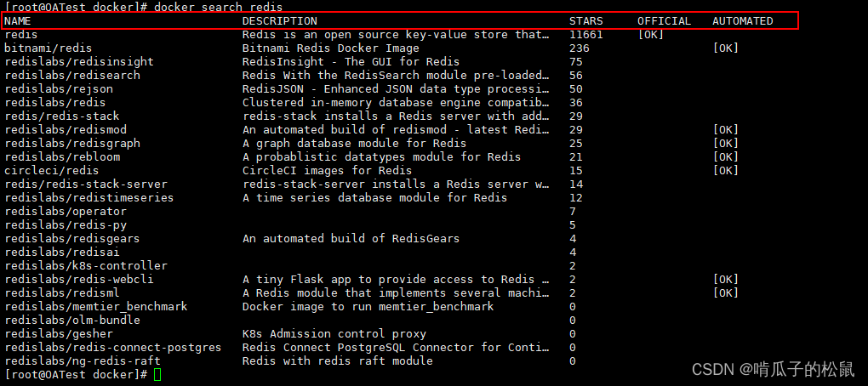Select the redislabs/ng-redis-raft image name
The width and height of the screenshot is (868, 386).
pos(83,361)
